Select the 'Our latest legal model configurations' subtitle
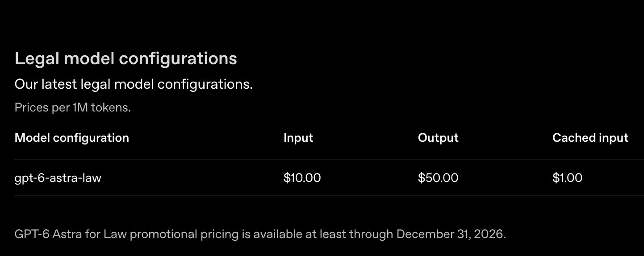This screenshot has height=256, width=644. tap(134, 84)
